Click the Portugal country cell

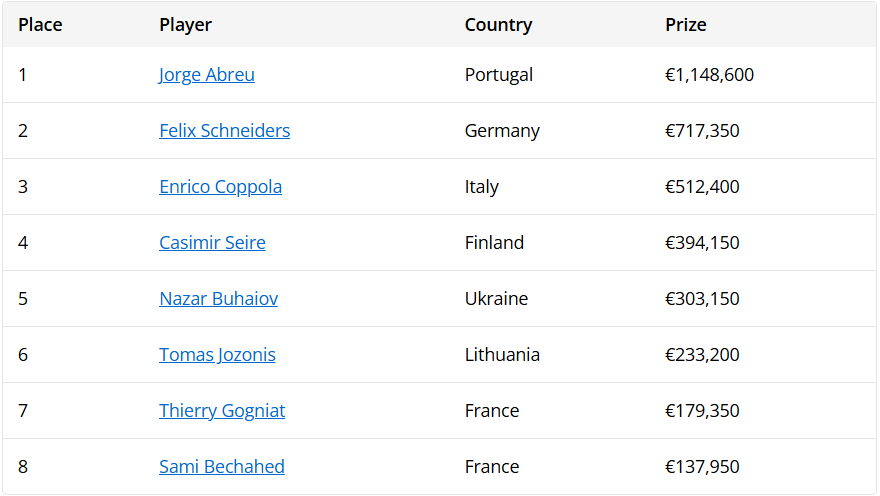(x=499, y=75)
